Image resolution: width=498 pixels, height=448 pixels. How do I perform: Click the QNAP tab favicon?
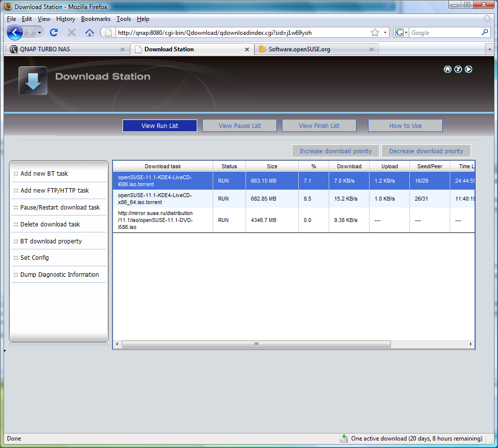(x=13, y=49)
